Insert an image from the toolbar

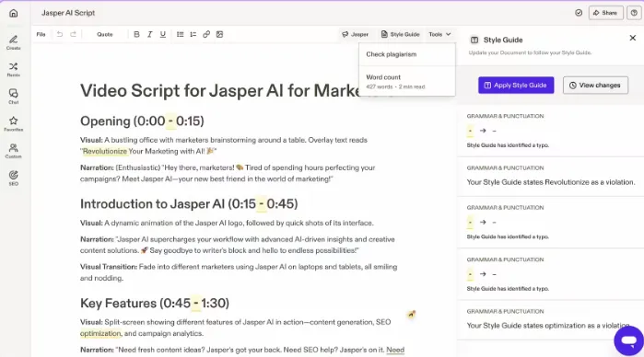pos(219,34)
